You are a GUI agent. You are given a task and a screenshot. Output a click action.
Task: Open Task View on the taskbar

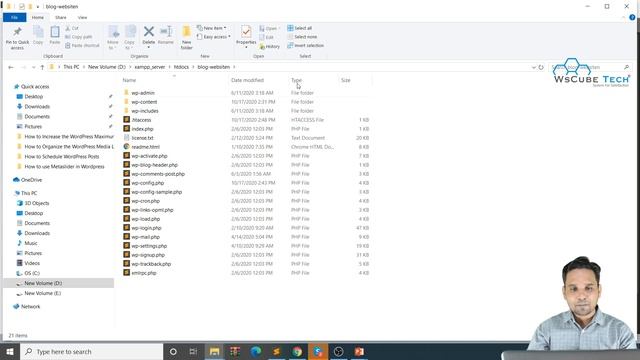point(193,351)
